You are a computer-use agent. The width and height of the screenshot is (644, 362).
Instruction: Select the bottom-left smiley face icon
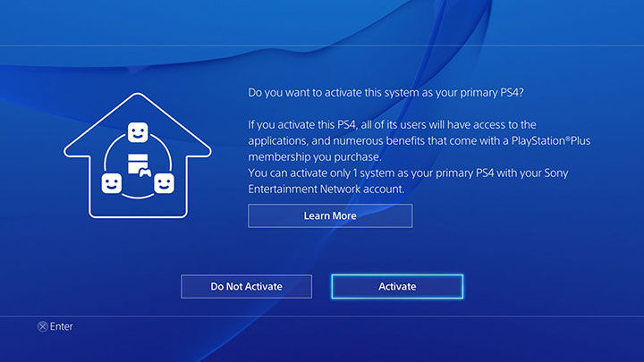112,183
